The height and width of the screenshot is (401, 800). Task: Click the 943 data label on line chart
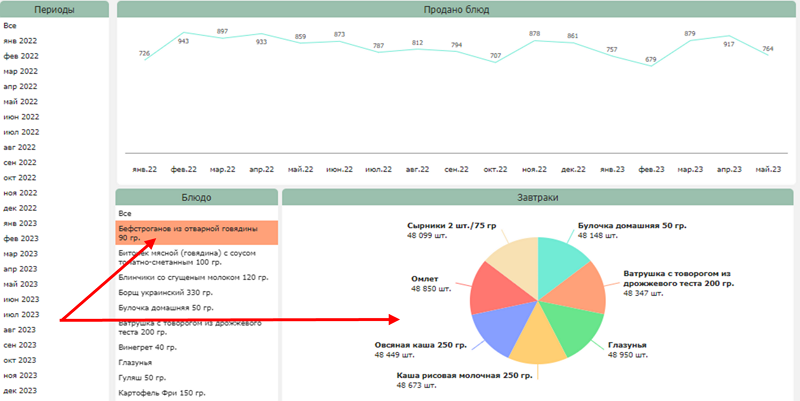point(184,41)
